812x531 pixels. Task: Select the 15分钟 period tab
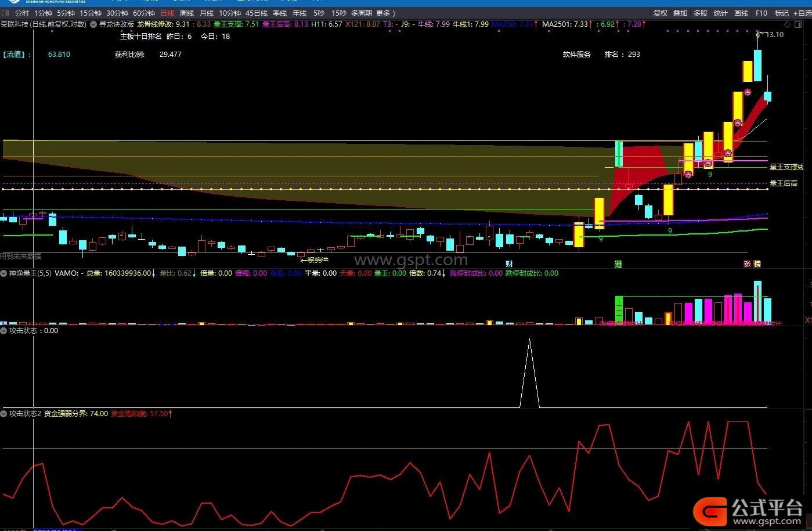[x=91, y=13]
